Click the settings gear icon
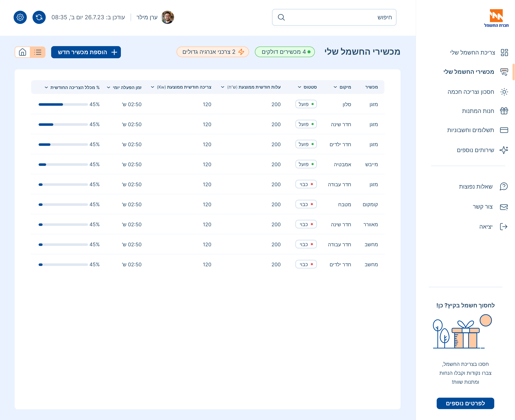This screenshot has width=515, height=420. click(x=20, y=17)
